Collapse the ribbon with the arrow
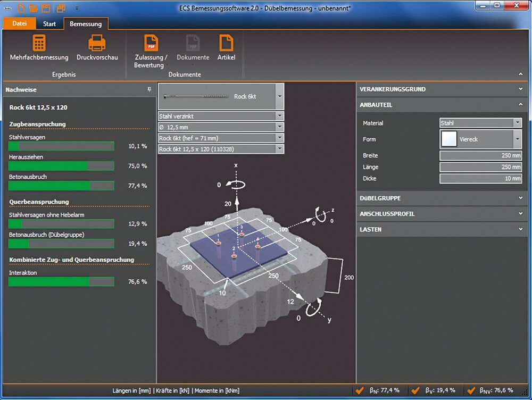 pos(520,74)
